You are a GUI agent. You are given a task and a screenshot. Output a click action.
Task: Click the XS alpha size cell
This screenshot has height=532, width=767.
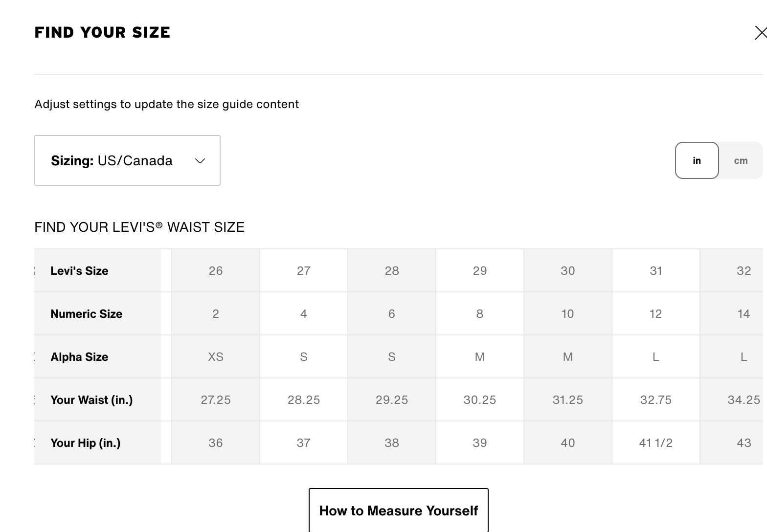click(x=216, y=357)
